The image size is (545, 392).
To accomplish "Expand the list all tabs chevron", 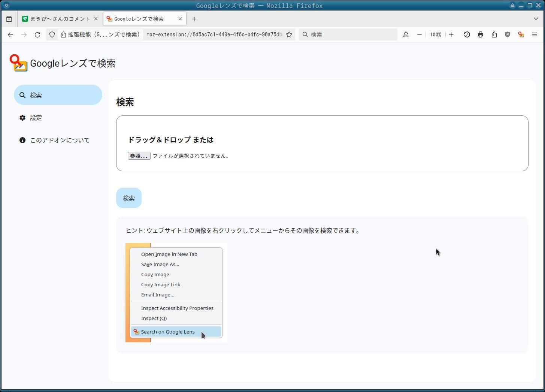I will click(536, 19).
